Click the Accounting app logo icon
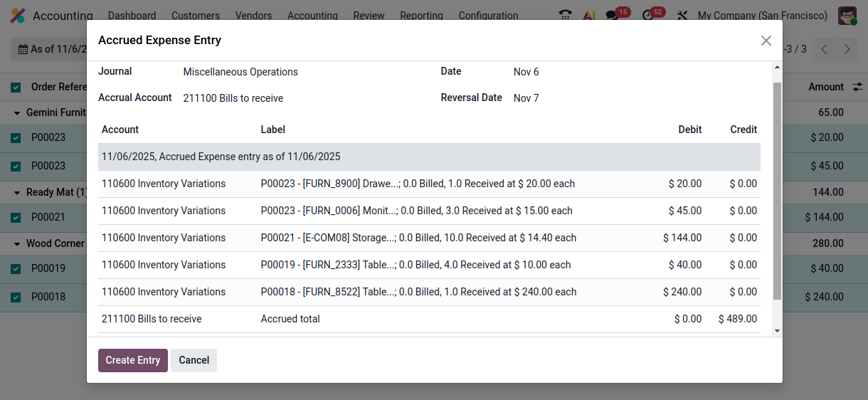Viewport: 868px width, 400px height. click(x=18, y=16)
